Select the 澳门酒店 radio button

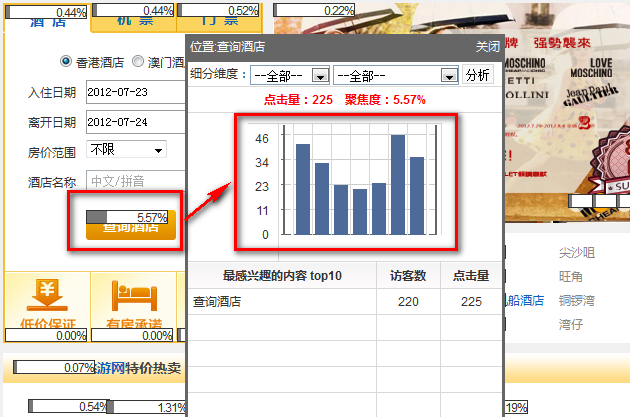tap(138, 61)
